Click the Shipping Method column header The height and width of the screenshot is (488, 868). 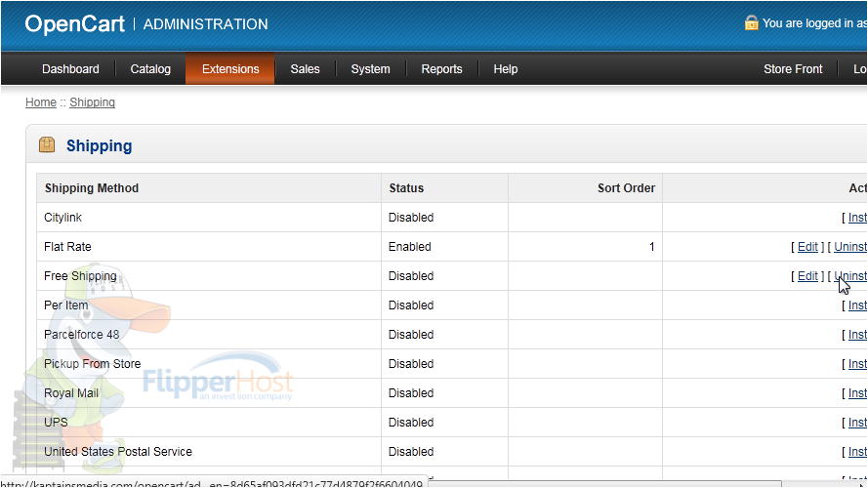click(x=92, y=188)
